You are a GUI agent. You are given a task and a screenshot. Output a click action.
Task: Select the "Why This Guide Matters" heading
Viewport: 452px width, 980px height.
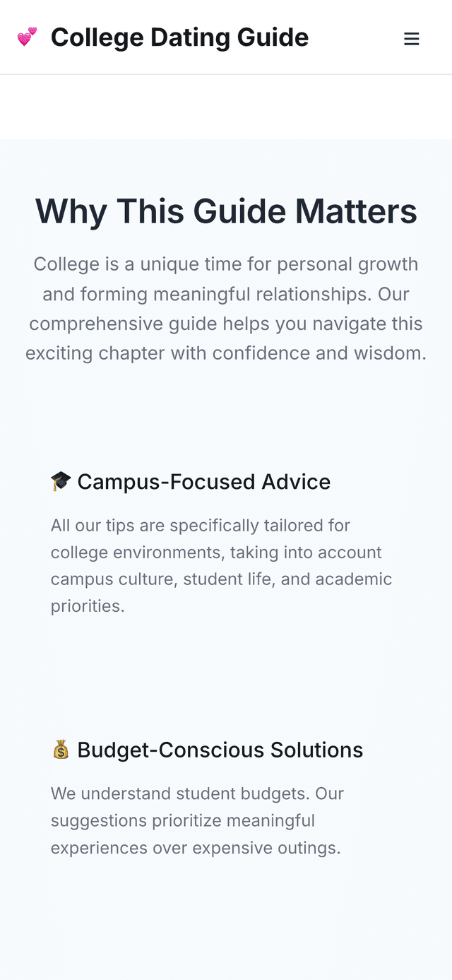[x=226, y=211]
